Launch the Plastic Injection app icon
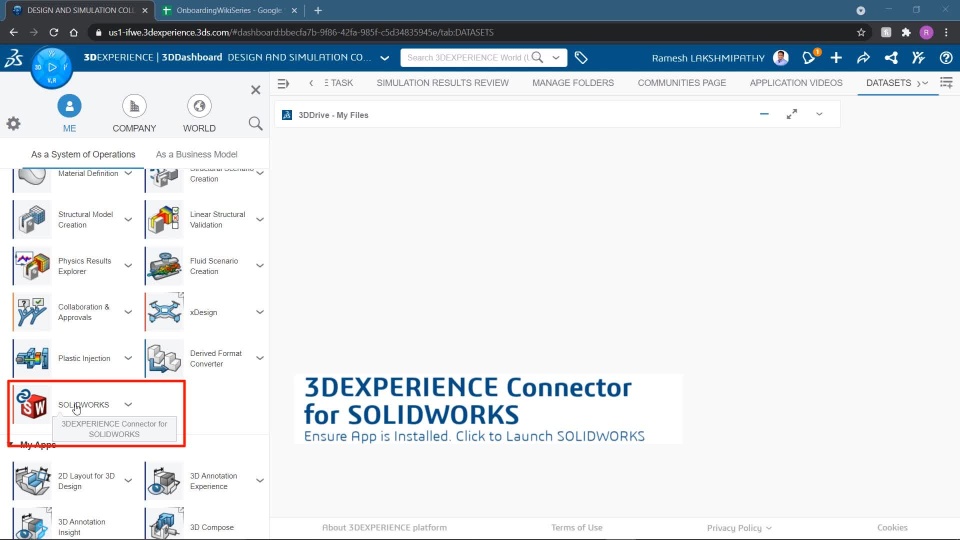Image resolution: width=960 pixels, height=540 pixels. point(32,358)
